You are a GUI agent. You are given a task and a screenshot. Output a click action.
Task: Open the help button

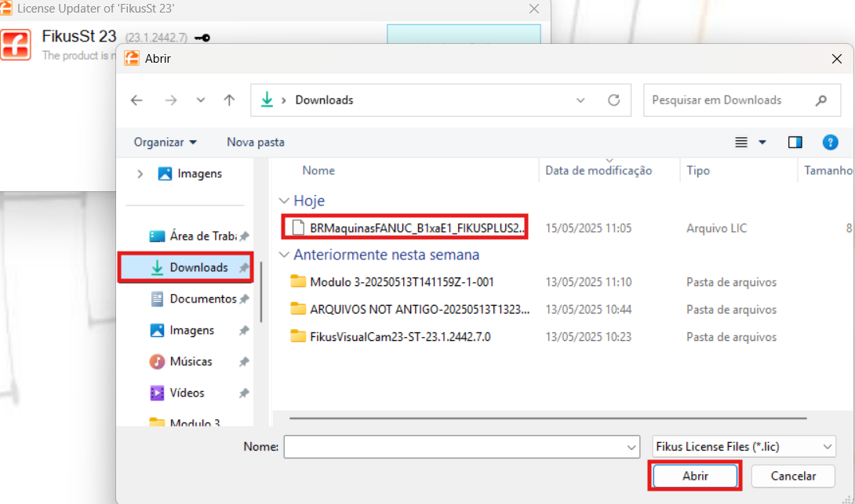click(x=830, y=142)
